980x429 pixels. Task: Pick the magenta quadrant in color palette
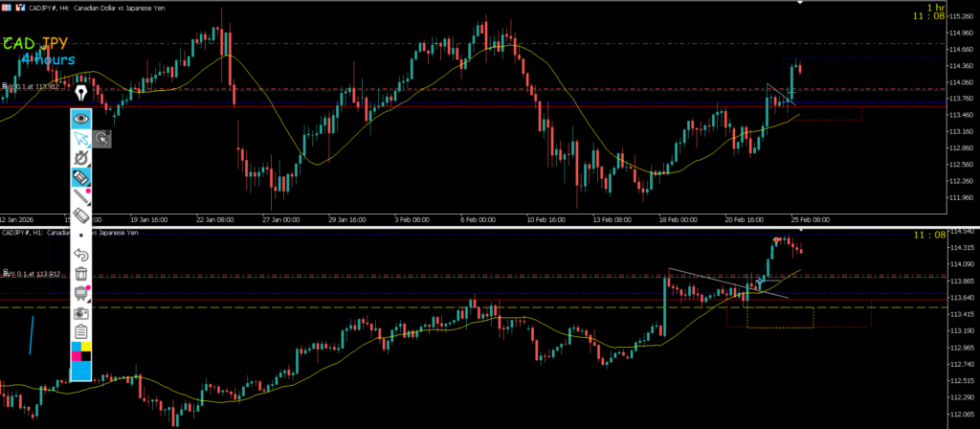tap(77, 356)
